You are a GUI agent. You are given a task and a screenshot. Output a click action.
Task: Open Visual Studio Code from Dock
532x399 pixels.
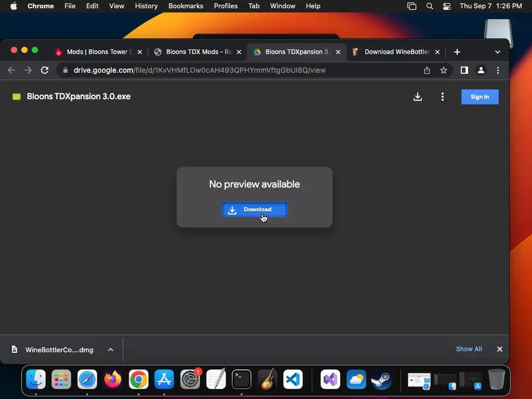[x=293, y=379]
